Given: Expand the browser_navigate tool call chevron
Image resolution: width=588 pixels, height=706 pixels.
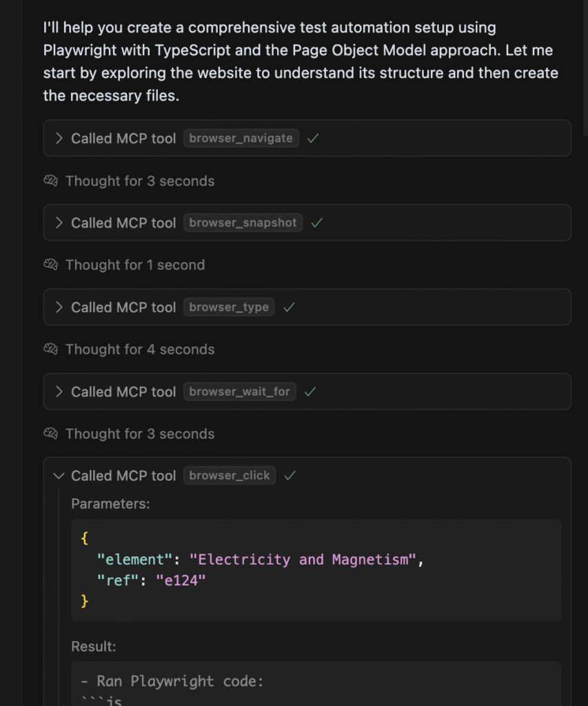Looking at the screenshot, I should pos(59,139).
